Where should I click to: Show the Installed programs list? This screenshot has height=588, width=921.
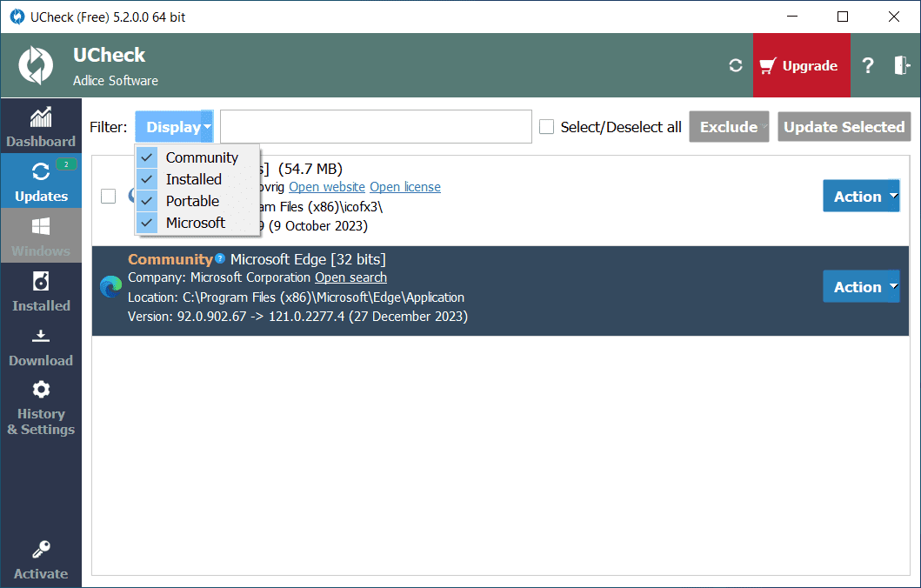click(41, 291)
